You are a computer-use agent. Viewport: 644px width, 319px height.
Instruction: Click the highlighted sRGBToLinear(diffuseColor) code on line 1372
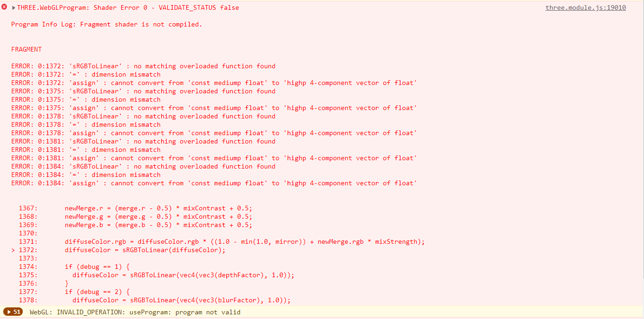click(145, 250)
